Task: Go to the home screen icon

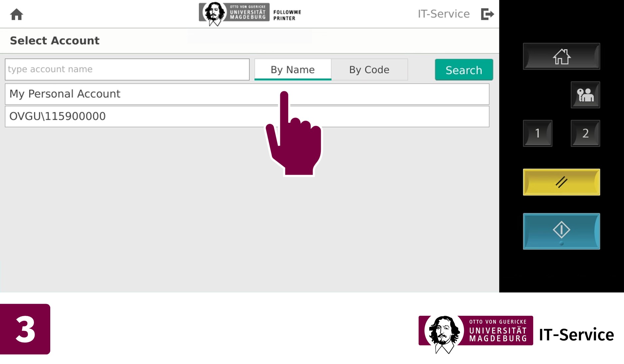Action: [16, 14]
